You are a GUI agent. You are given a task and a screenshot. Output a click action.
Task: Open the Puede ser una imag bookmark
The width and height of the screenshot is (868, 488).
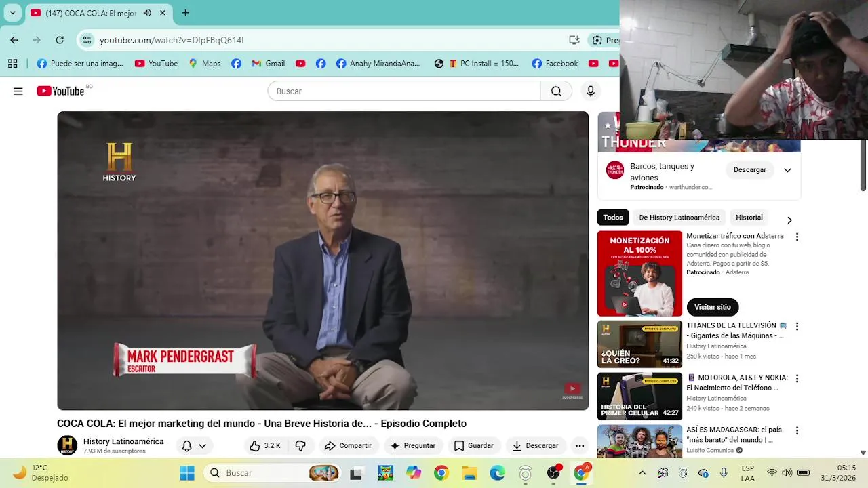coord(80,63)
